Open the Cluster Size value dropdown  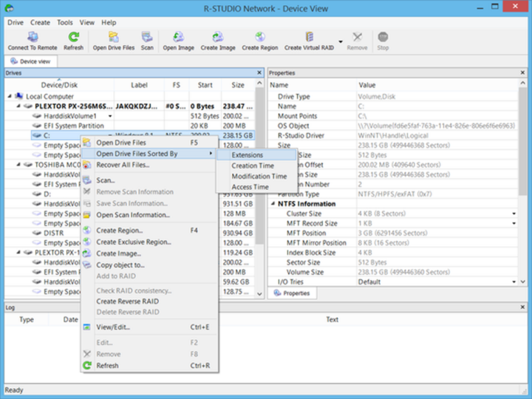click(514, 214)
